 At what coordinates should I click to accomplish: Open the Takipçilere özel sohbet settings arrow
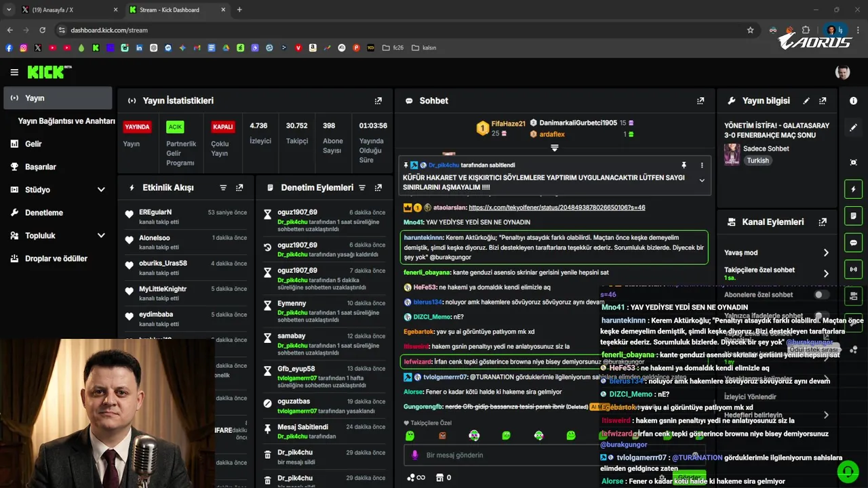pyautogui.click(x=826, y=273)
